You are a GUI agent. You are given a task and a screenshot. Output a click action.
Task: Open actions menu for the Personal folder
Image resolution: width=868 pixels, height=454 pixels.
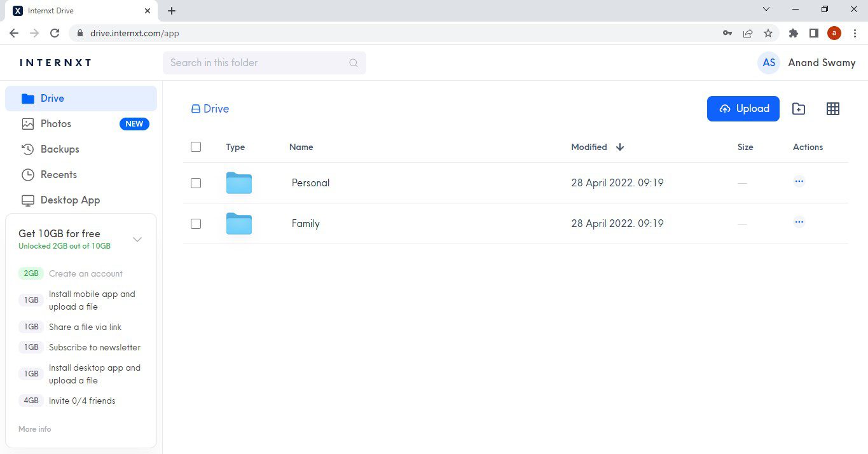(799, 182)
